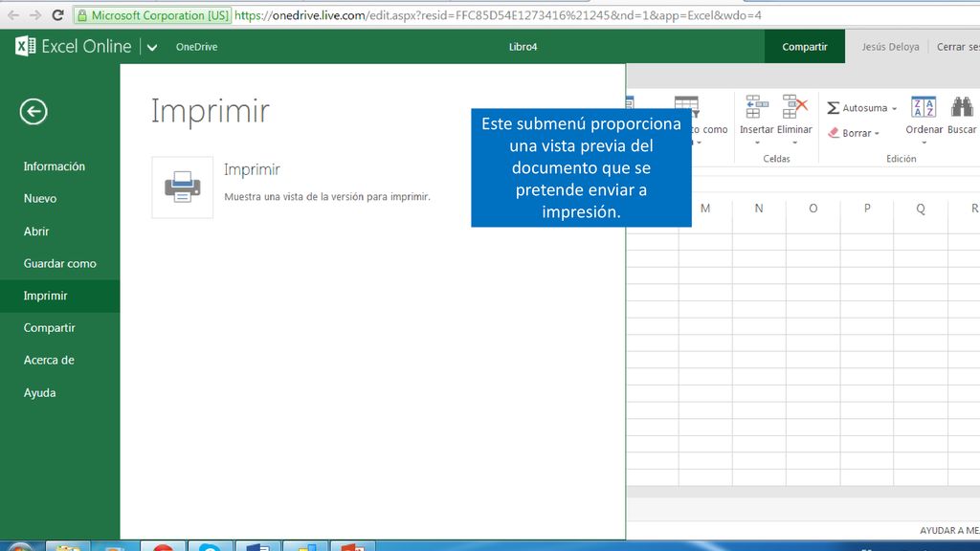
Task: Select column N header
Action: coord(759,209)
